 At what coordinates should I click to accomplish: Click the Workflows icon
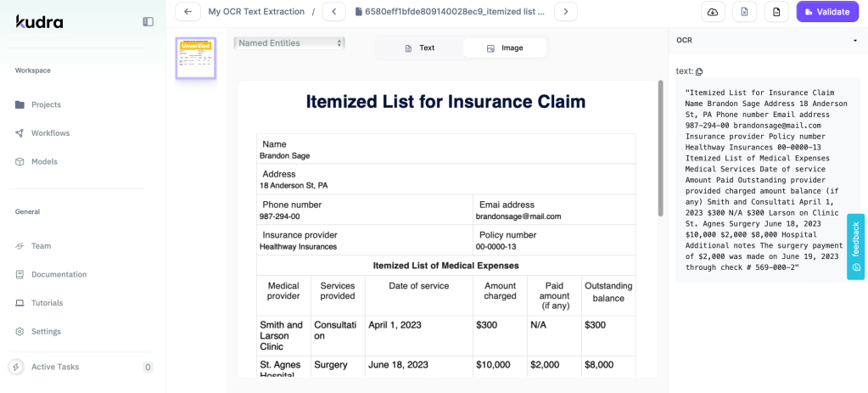pos(20,133)
